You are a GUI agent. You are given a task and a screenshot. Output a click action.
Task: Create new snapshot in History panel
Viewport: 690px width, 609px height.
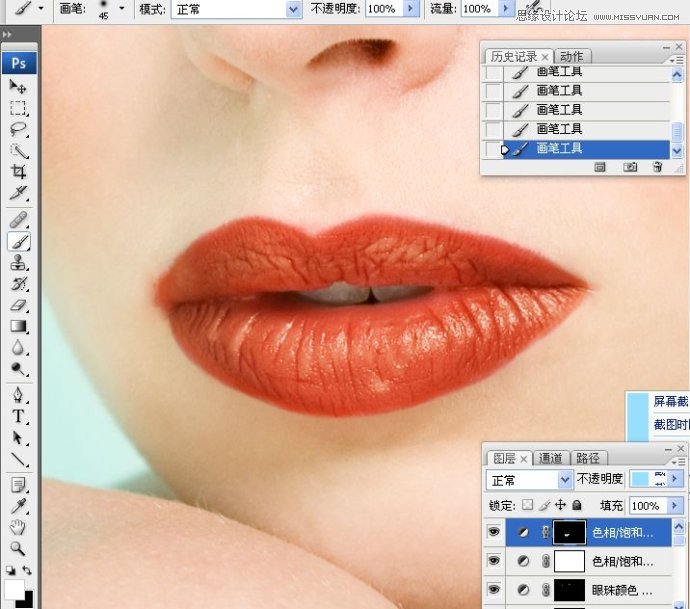coord(630,167)
